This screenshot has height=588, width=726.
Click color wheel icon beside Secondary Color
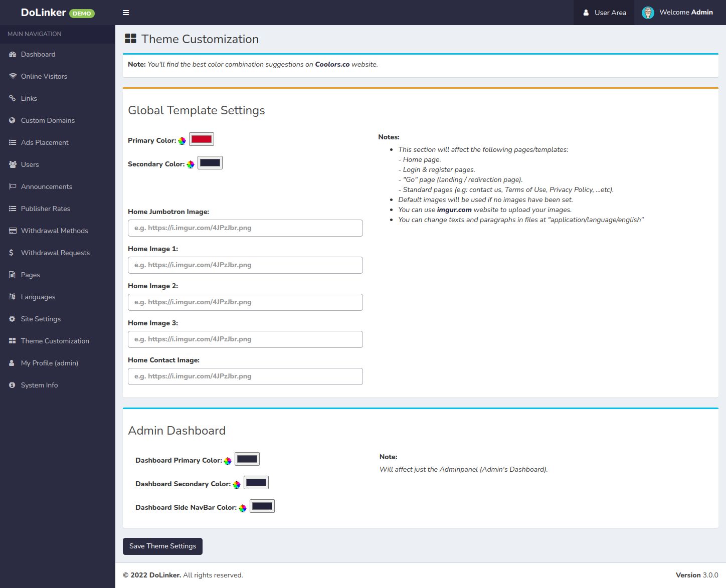tap(191, 164)
